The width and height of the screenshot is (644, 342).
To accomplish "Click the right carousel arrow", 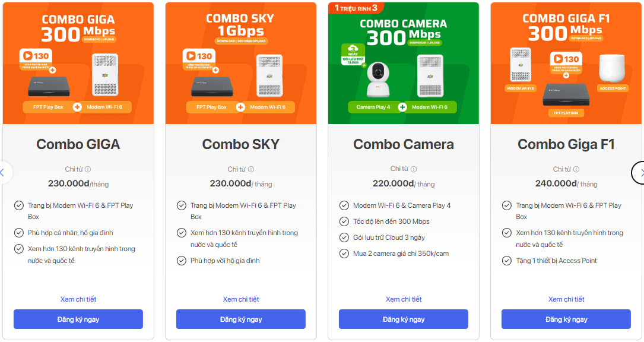I will tap(641, 173).
